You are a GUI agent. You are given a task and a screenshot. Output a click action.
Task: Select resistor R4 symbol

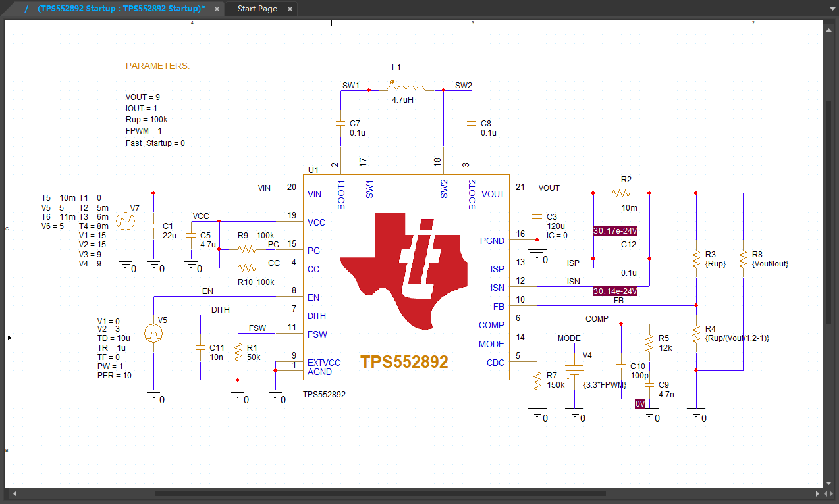[696, 334]
